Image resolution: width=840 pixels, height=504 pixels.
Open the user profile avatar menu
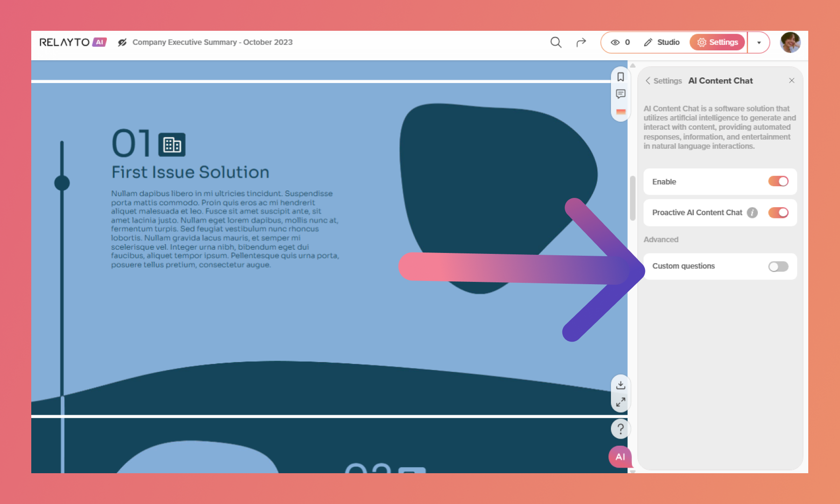tap(790, 42)
